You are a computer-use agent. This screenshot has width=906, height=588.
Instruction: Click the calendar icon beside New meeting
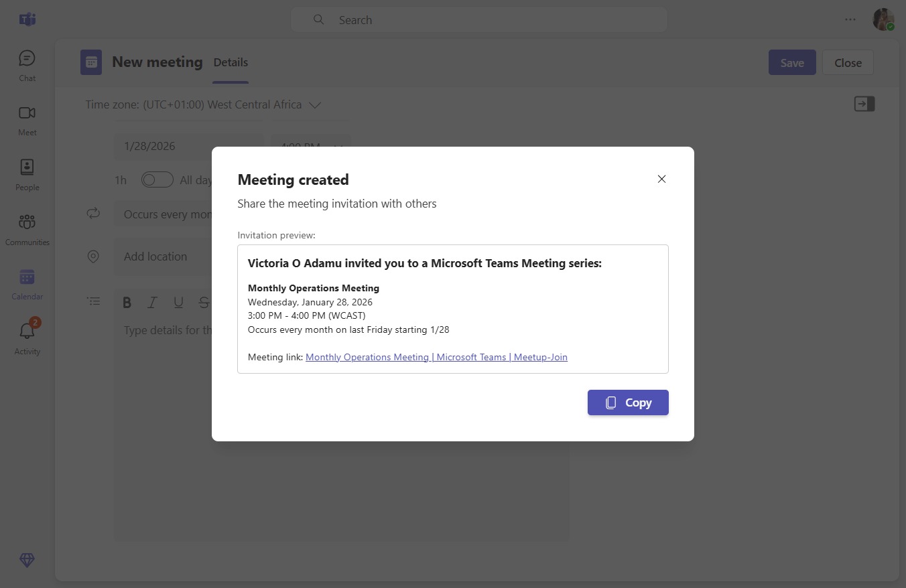pos(91,62)
